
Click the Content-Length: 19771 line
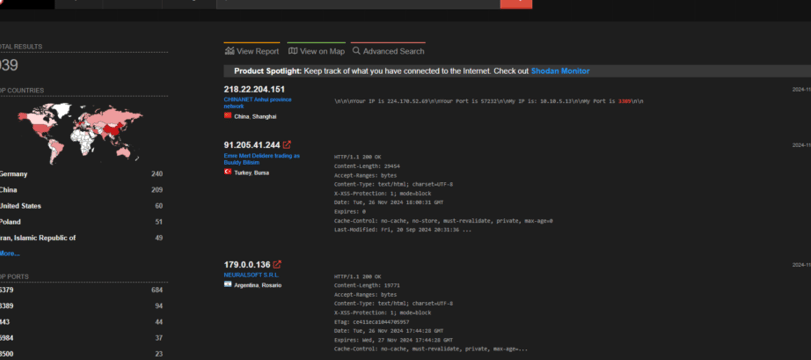pos(367,285)
